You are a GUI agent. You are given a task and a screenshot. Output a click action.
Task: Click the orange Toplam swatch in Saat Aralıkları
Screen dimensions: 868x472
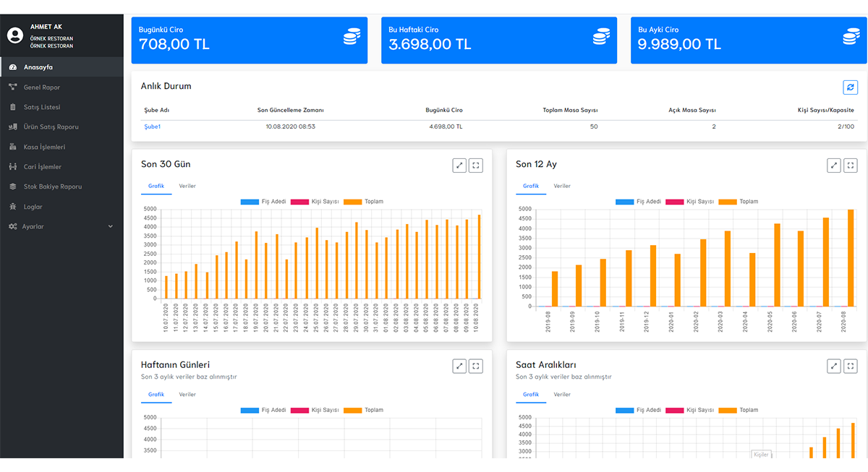pyautogui.click(x=727, y=410)
